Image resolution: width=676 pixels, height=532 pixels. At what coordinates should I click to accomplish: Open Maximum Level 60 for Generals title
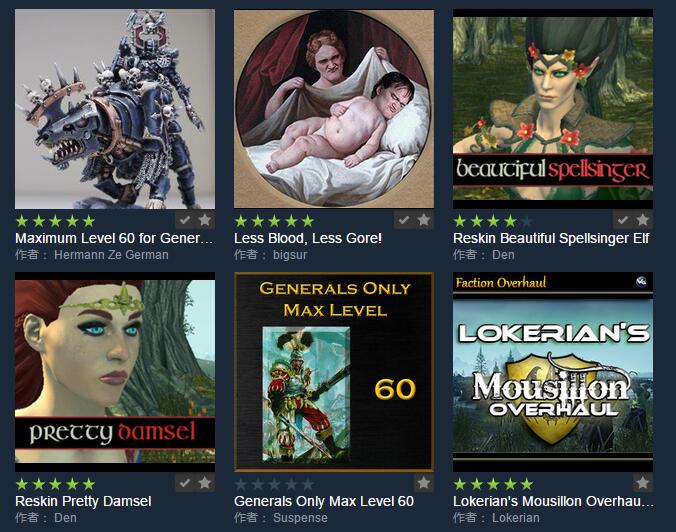[x=114, y=238]
